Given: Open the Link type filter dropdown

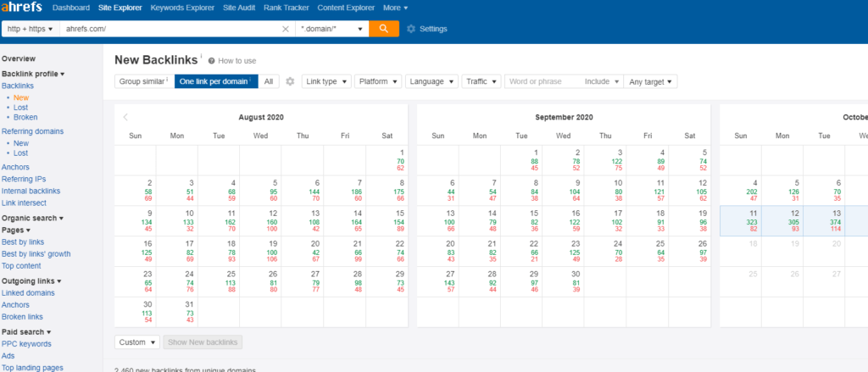Looking at the screenshot, I should (326, 81).
